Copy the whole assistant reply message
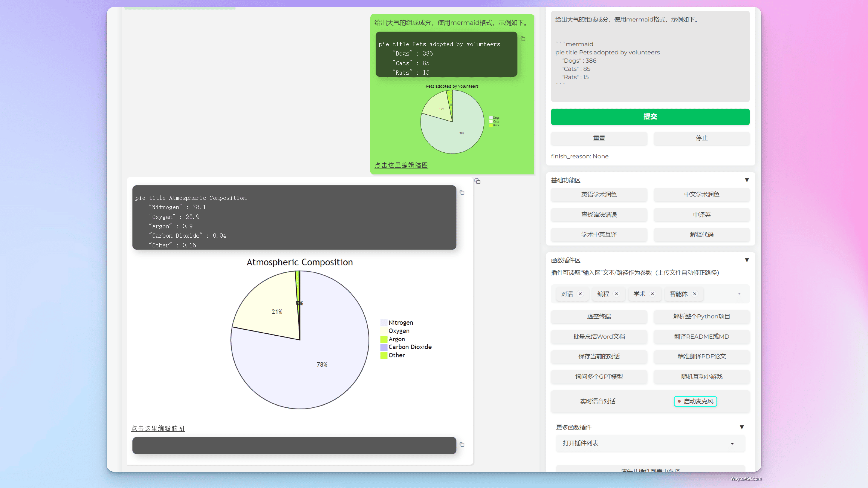Screen dimensions: 868x488 477,181
